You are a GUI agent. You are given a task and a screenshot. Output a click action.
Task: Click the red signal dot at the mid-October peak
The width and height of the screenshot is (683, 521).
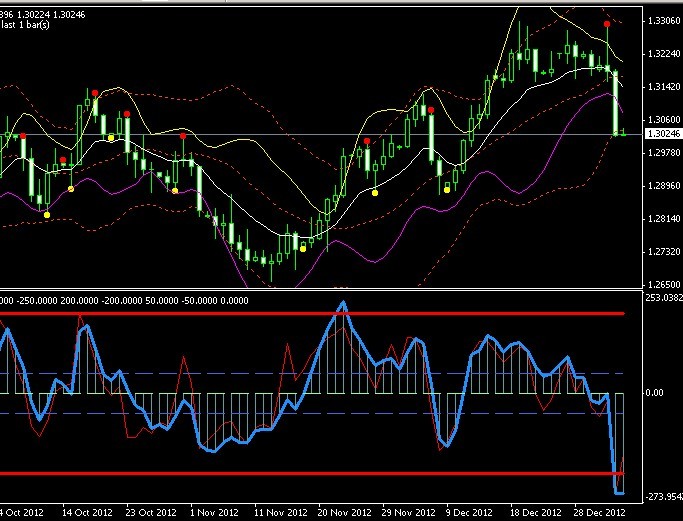95,93
